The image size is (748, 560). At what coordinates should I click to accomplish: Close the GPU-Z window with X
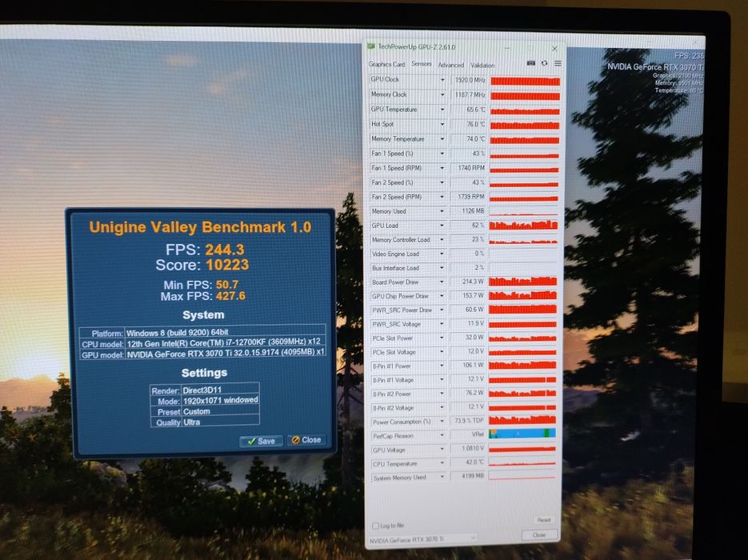click(554, 49)
